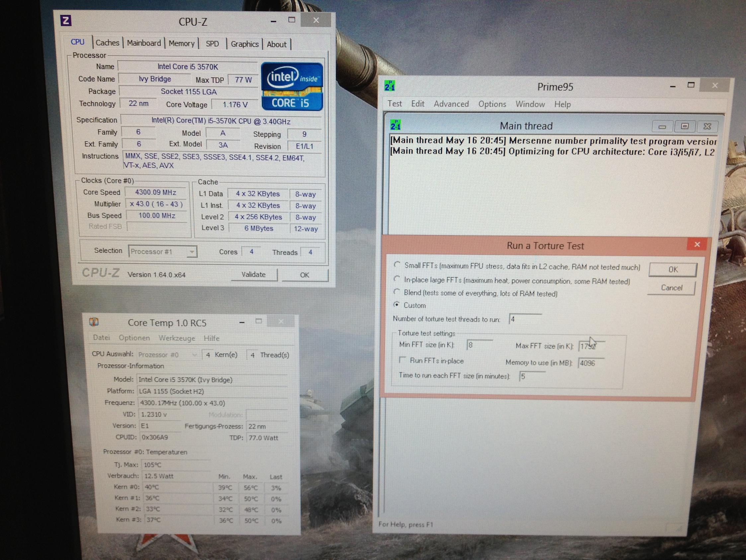The image size is (746, 560).
Task: Enable the Run FFTs in-place checkbox
Action: (402, 360)
